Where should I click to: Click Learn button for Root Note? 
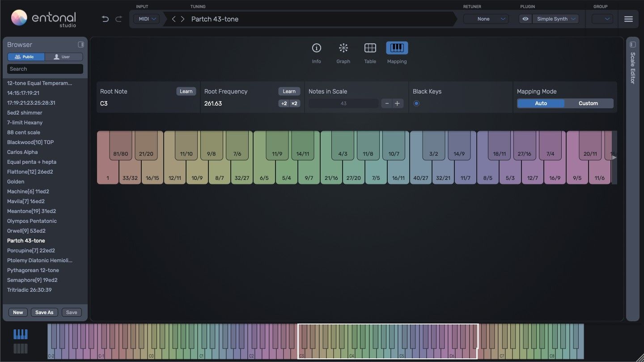(x=186, y=91)
